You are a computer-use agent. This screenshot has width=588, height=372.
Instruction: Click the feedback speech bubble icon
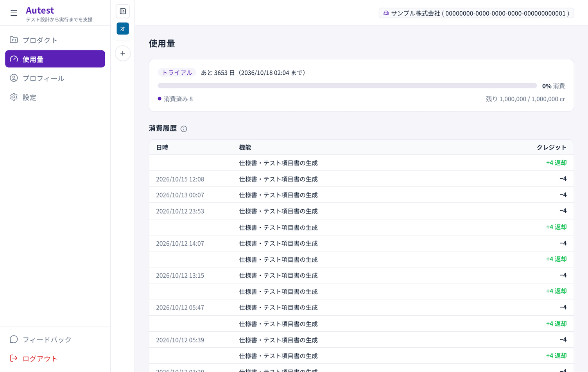[14, 339]
